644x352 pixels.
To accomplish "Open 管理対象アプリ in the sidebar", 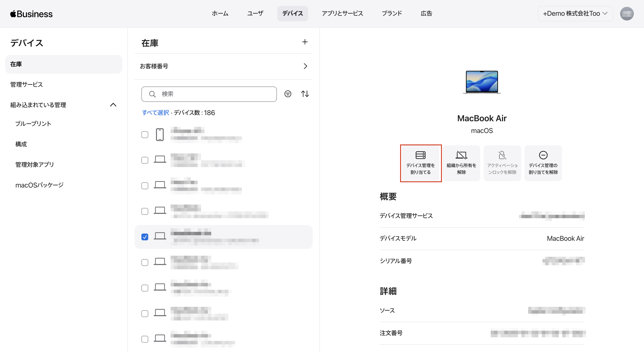I will tap(34, 165).
